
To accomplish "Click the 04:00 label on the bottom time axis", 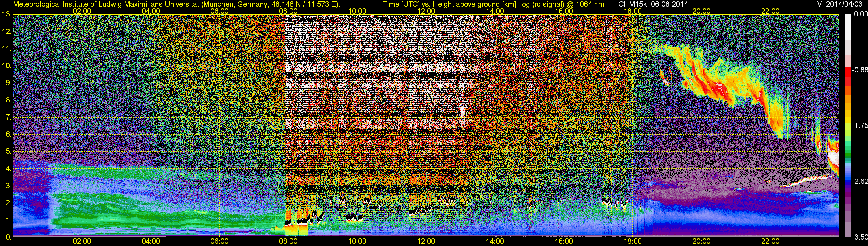I will [x=151, y=241].
